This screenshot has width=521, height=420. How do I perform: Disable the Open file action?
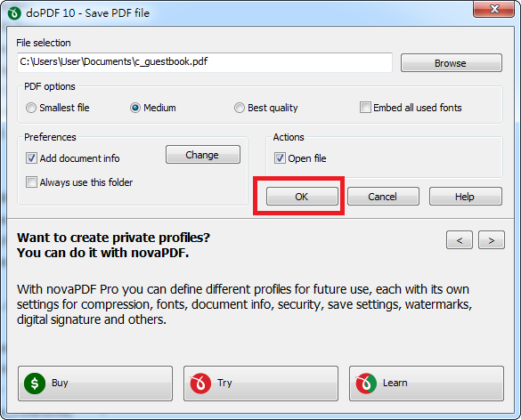280,158
